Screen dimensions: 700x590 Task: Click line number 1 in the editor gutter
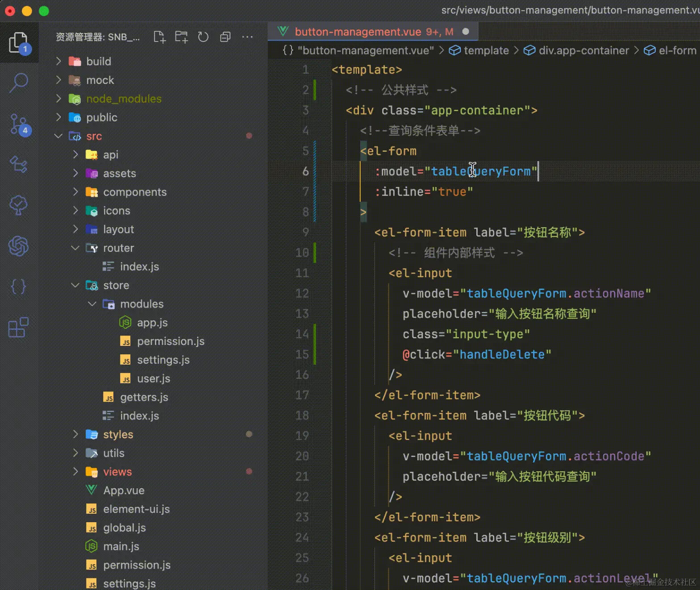coord(306,70)
